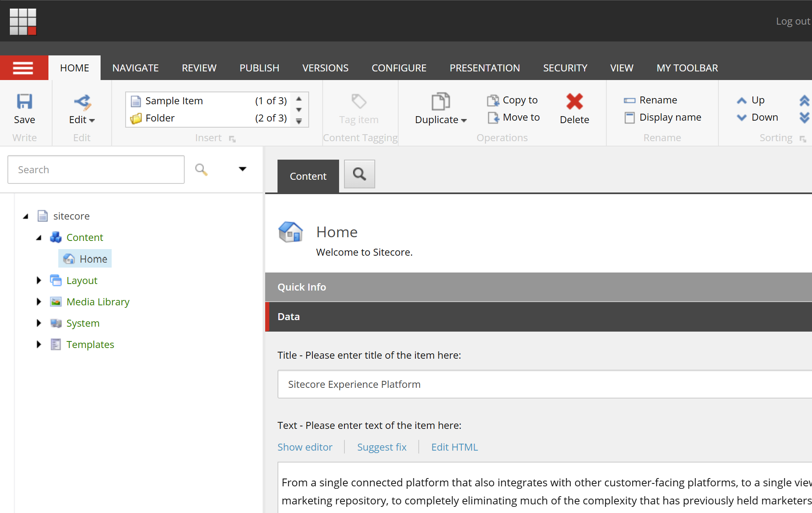The width and height of the screenshot is (812, 513).
Task: Switch to the NAVIGATE ribbon tab
Action: (x=135, y=68)
